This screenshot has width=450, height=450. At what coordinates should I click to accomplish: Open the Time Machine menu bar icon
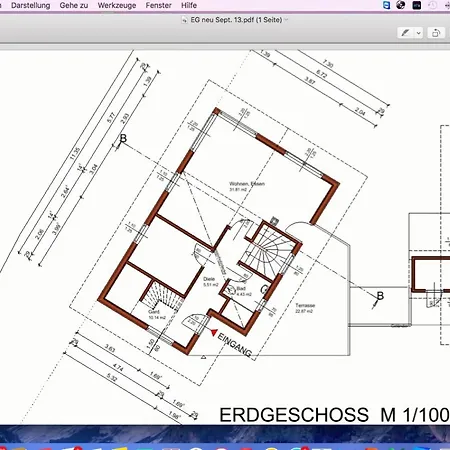432,5
